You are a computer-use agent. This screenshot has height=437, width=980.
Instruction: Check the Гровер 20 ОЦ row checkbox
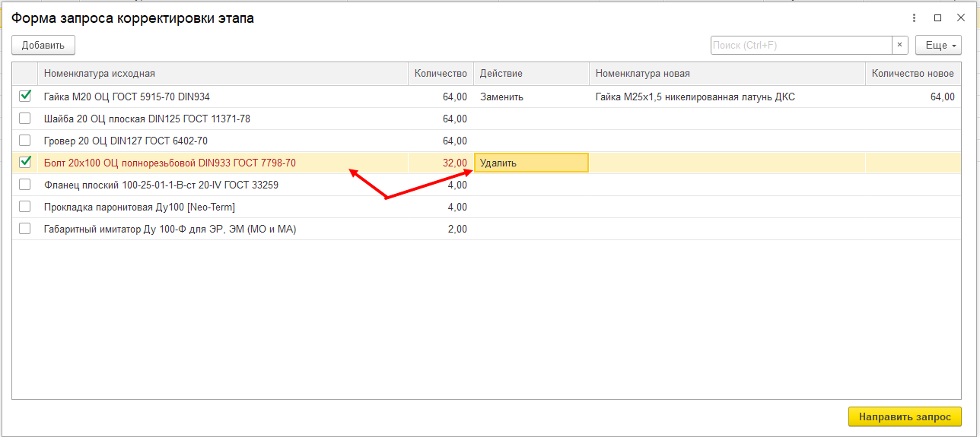point(25,141)
